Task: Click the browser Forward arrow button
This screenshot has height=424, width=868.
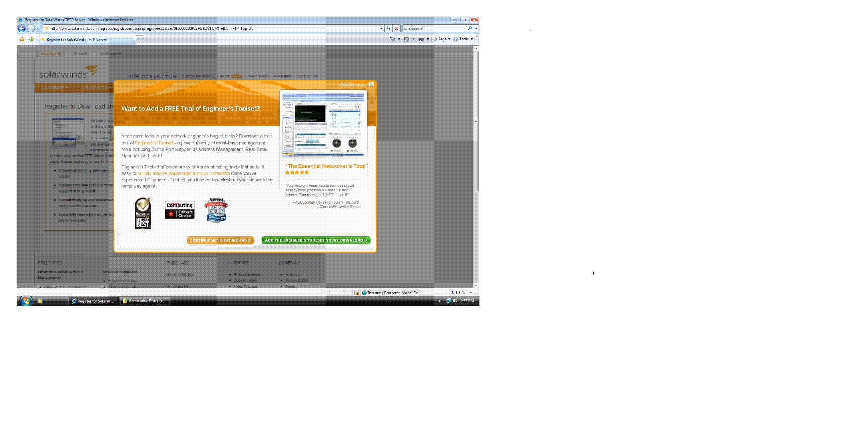Action: 31,28
